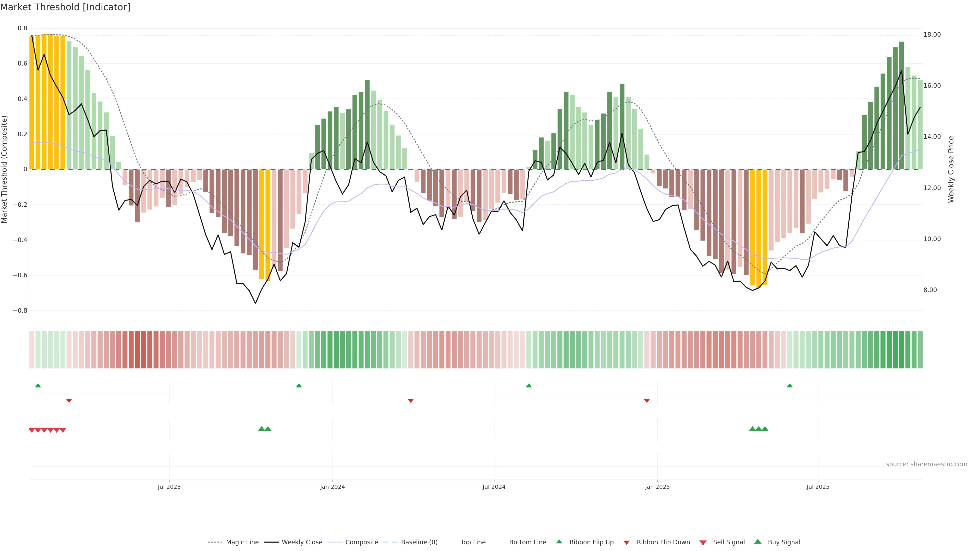980x551 pixels.
Task: Click the ribbon flip up marker before Jul 2025
Action: (790, 386)
